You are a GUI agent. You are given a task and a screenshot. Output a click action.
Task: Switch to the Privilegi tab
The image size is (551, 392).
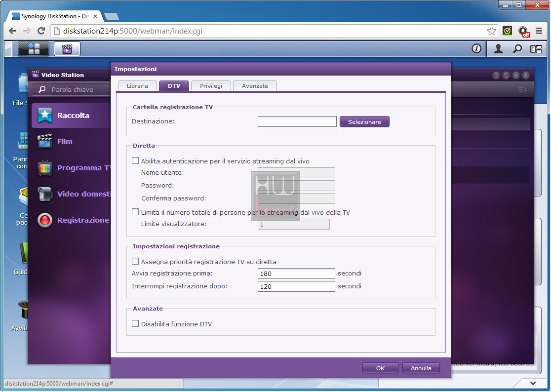[x=211, y=86]
